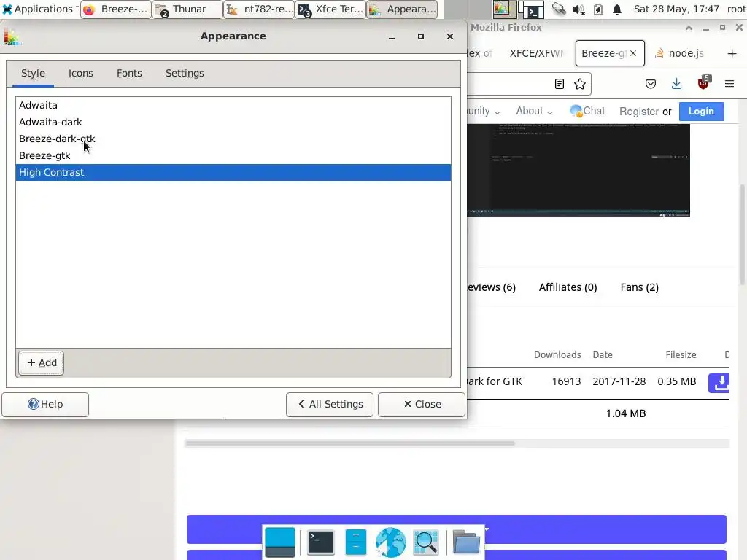Open the notifications bell icon
Image resolution: width=747 pixels, height=560 pixels.
617,9
